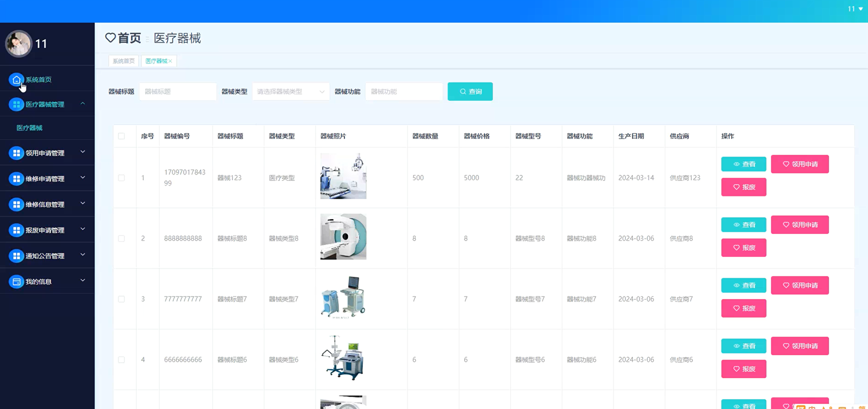
Task: Open the photo of 器械标题8
Action: [343, 237]
